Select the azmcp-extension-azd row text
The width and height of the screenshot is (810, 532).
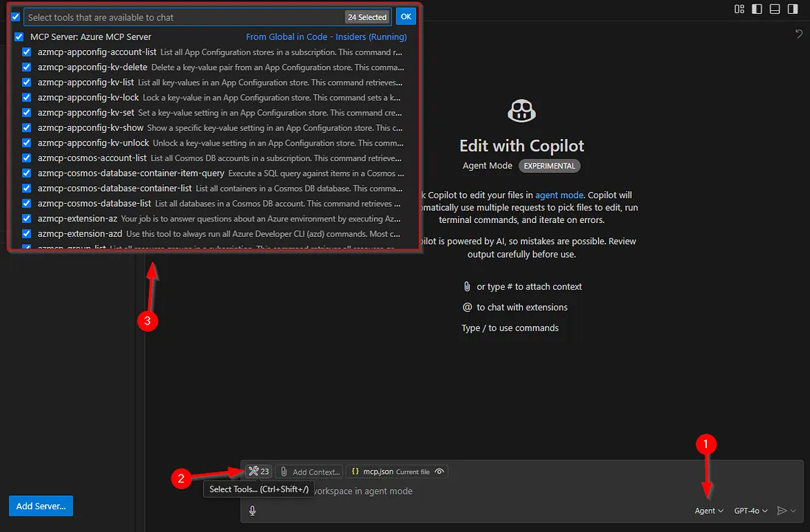219,234
